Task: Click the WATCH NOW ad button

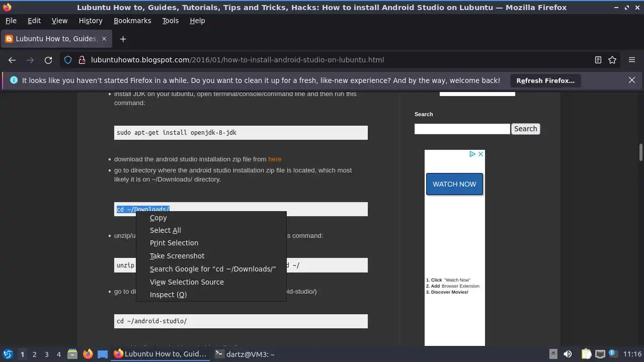Action: [x=454, y=184]
